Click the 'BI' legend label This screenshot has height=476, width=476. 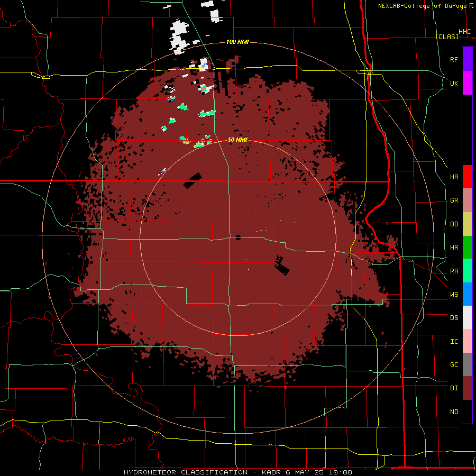(x=454, y=388)
